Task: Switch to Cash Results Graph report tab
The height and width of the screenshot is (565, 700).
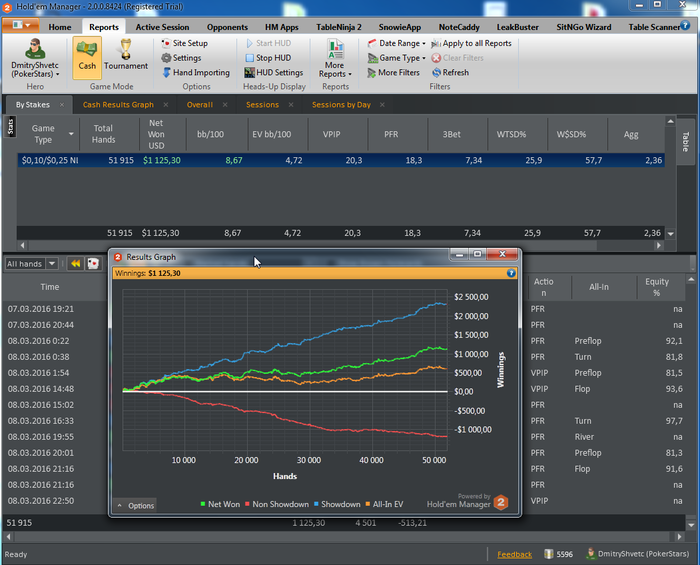Action: 118,105
